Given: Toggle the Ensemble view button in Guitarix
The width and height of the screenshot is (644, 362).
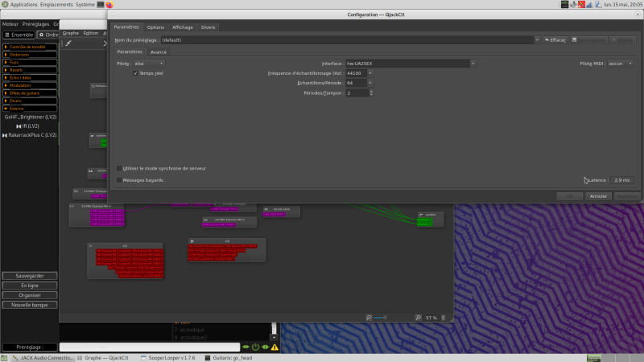Looking at the screenshot, I should pyautogui.click(x=19, y=35).
